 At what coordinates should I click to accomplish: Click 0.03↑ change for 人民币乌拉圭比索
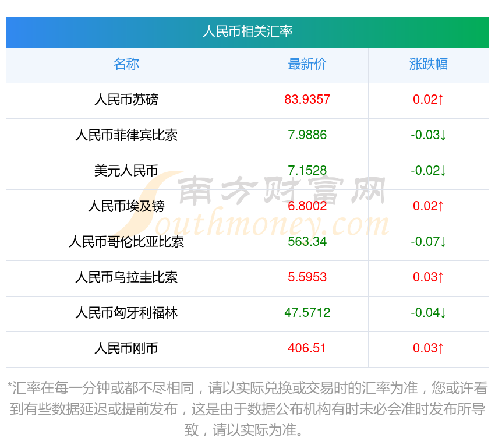[429, 277]
